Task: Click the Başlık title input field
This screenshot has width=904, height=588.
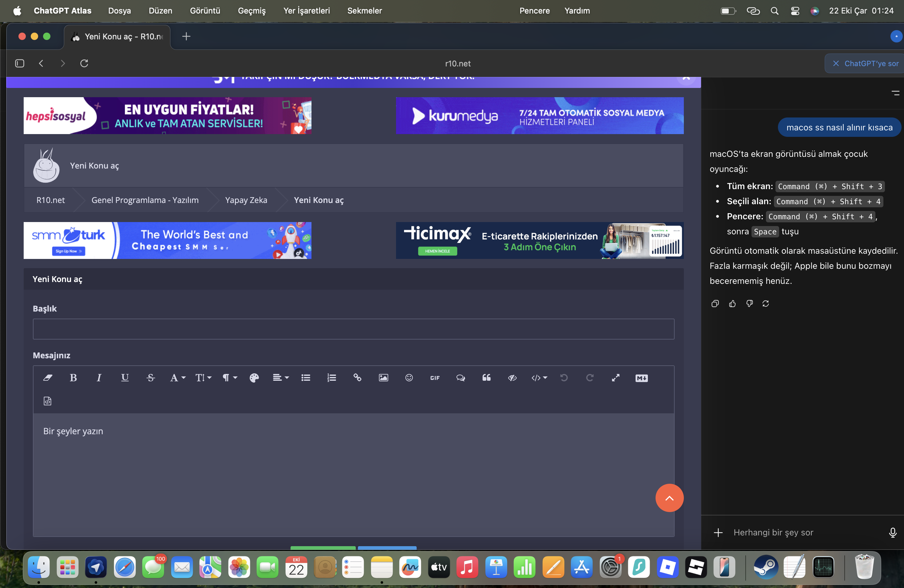Action: point(354,329)
